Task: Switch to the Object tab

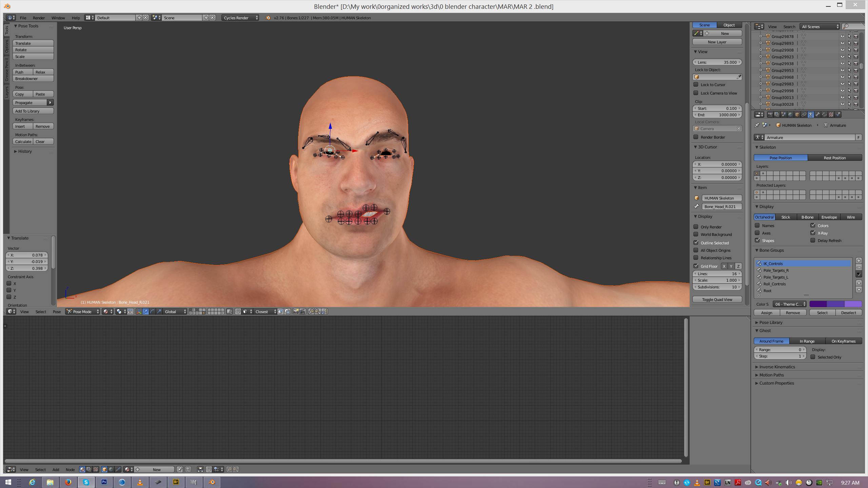Action: (x=729, y=25)
